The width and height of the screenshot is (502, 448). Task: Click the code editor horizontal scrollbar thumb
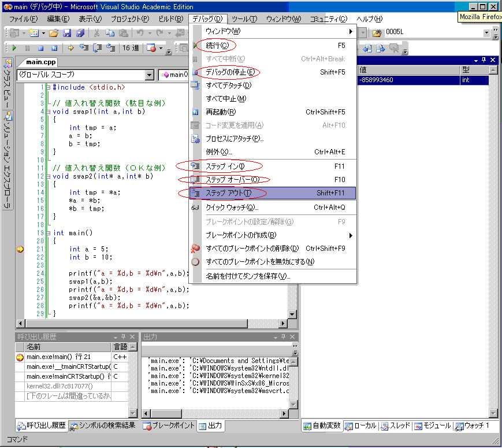pos(136,323)
